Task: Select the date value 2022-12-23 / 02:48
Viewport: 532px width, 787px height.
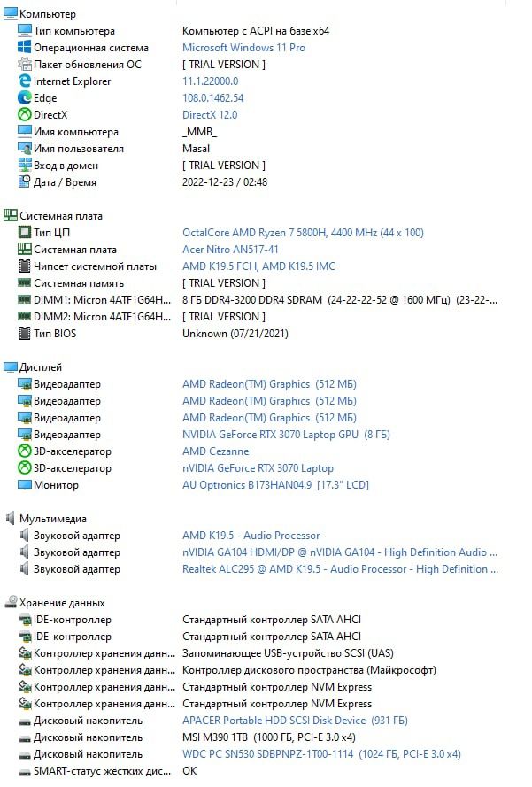Action: (225, 182)
